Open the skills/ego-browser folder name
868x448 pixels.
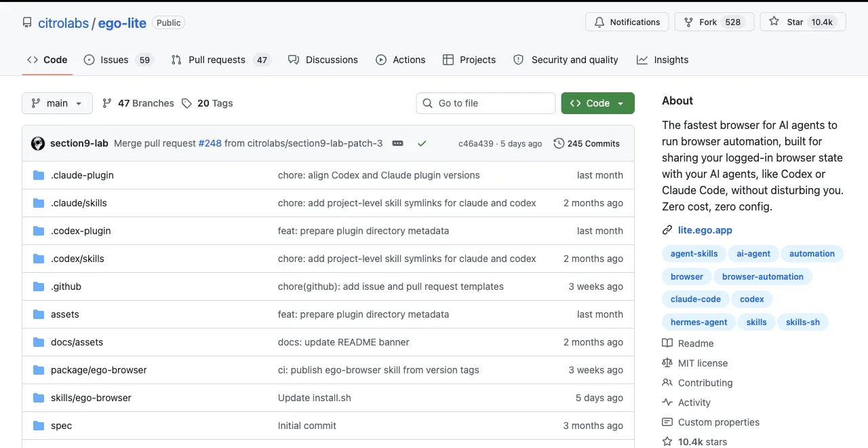point(91,398)
